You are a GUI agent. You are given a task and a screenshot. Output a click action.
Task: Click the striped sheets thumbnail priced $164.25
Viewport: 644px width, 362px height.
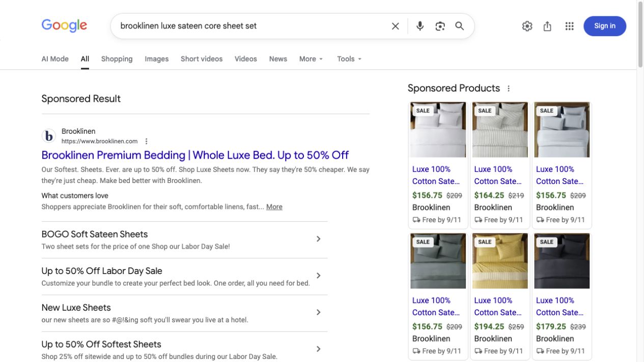pos(500,130)
